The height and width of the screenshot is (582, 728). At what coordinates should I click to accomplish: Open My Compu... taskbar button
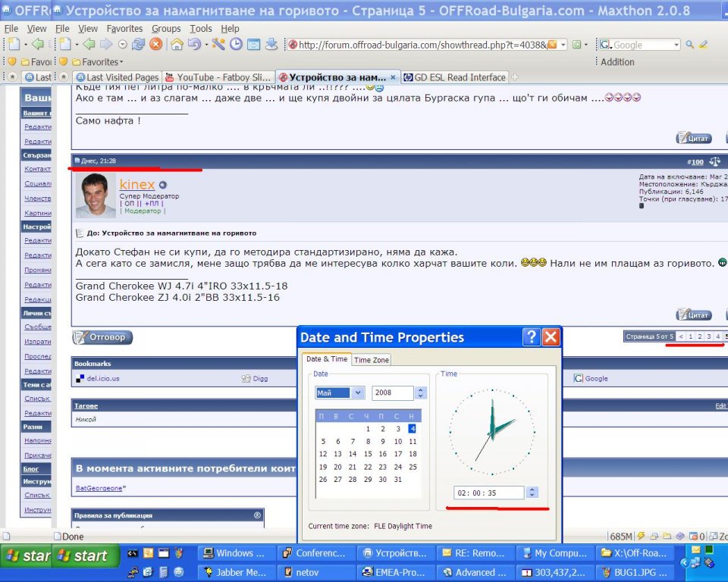pos(556,553)
